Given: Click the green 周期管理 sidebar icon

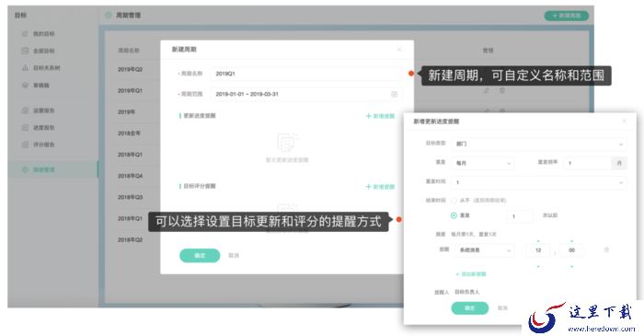Looking at the screenshot, I should 25,169.
